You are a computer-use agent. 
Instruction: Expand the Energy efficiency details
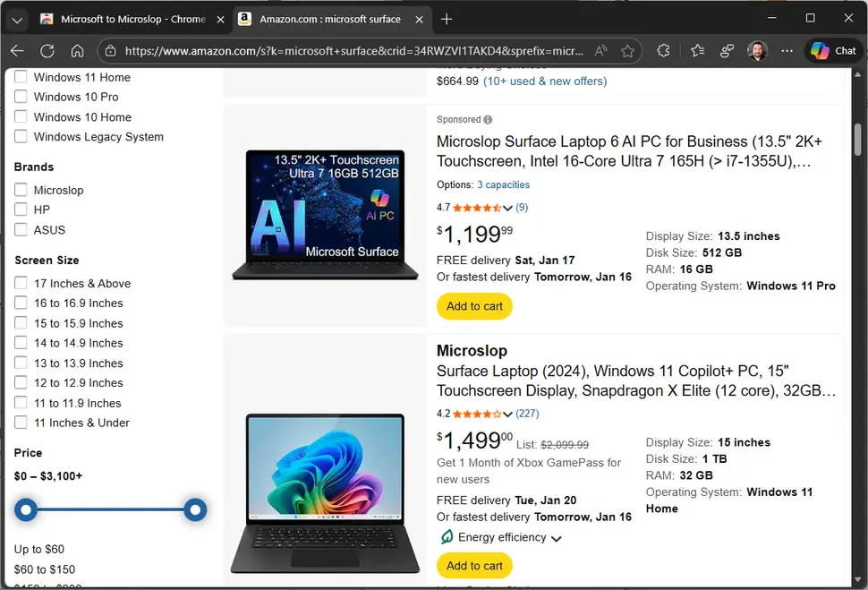[x=557, y=537]
